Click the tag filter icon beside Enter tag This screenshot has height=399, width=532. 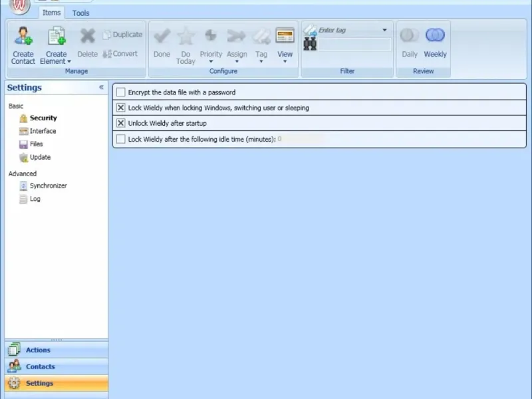[x=310, y=30]
